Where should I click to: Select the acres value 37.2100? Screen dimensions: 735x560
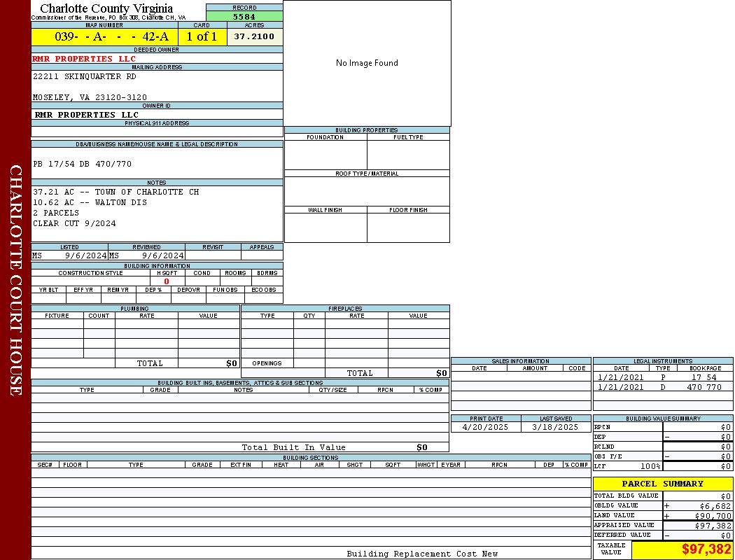tap(254, 36)
